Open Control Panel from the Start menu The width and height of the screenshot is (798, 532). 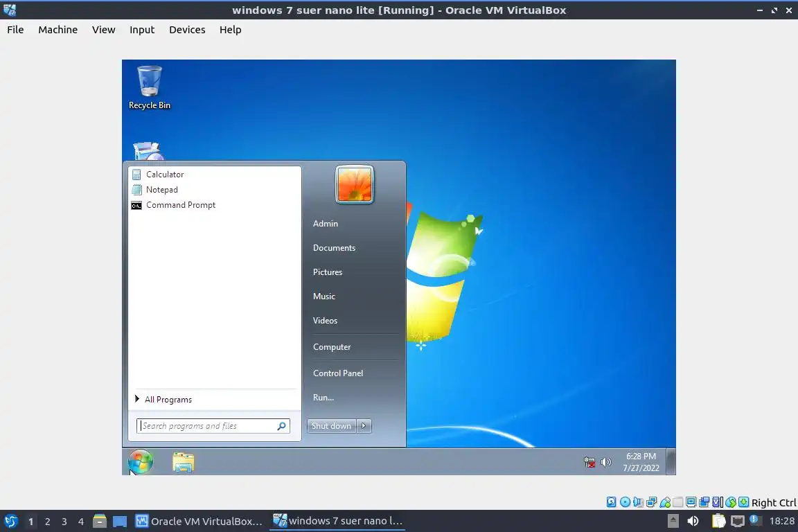click(x=338, y=373)
